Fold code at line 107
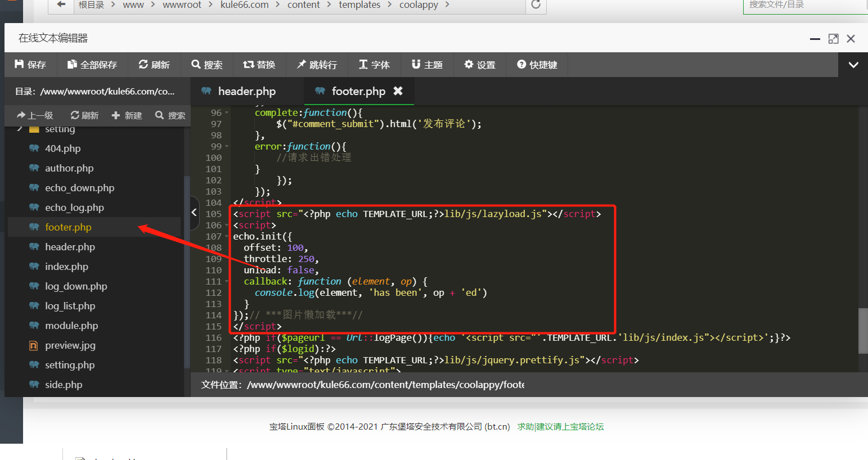 (227, 236)
